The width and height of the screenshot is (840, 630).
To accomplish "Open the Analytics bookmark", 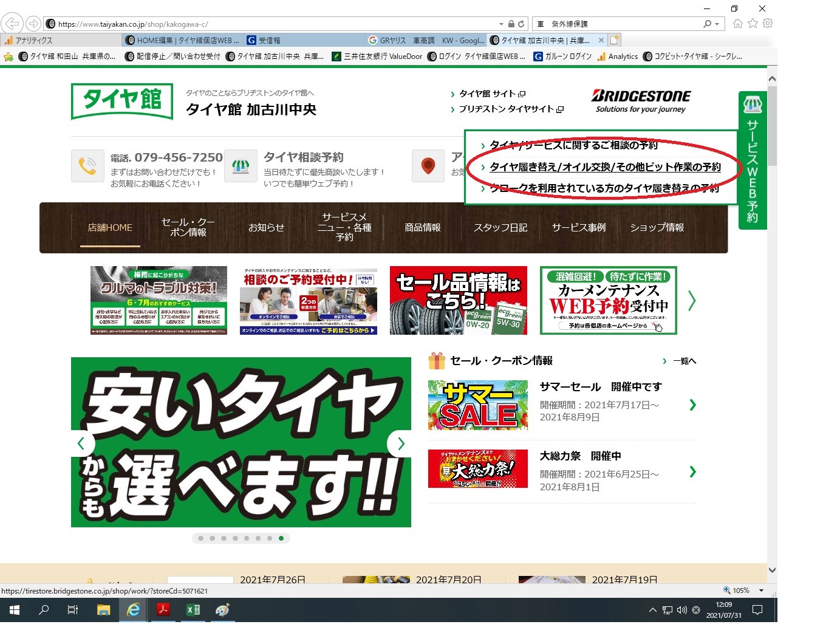I will click(618, 56).
